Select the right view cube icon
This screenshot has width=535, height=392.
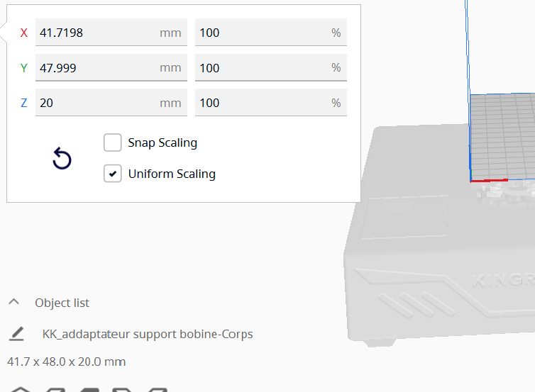point(158,390)
